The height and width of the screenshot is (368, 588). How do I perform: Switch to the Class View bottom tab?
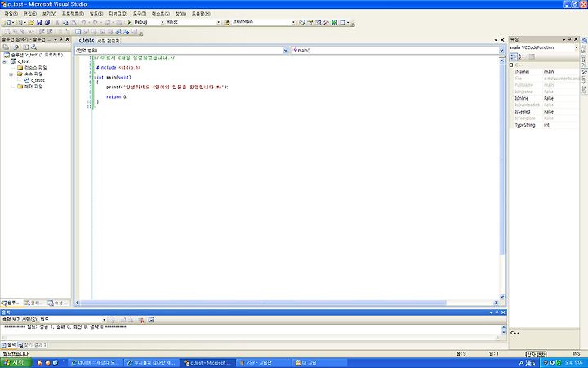[35, 303]
